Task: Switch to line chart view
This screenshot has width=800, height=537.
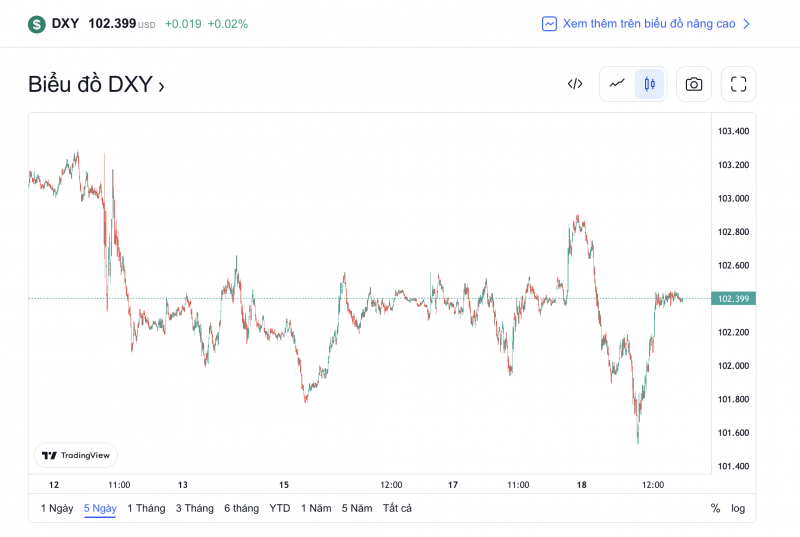Action: [x=617, y=84]
